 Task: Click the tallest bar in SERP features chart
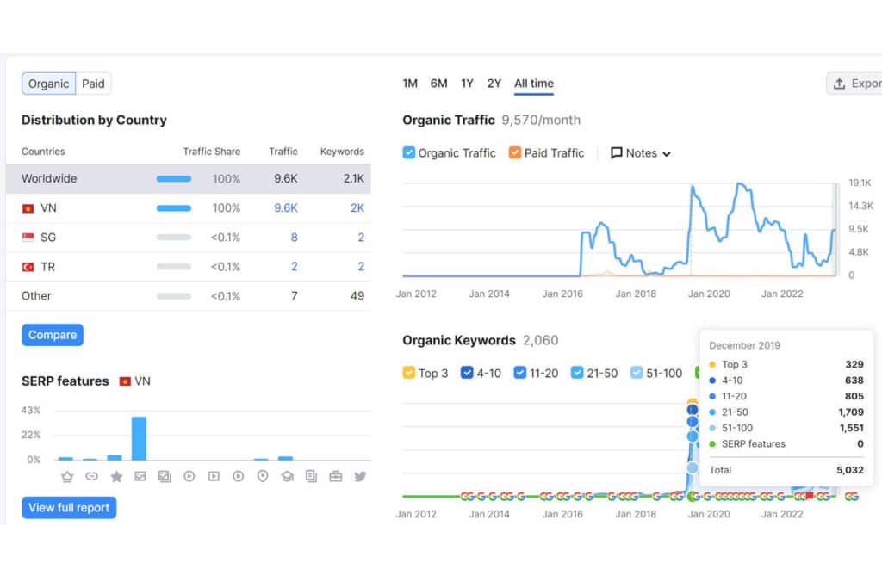139,438
